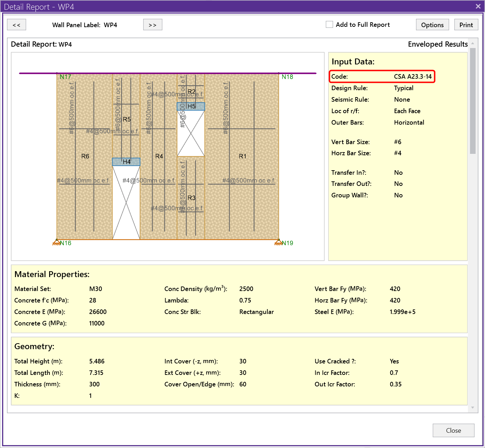Open the report Options
This screenshot has width=485, height=448.
point(432,25)
